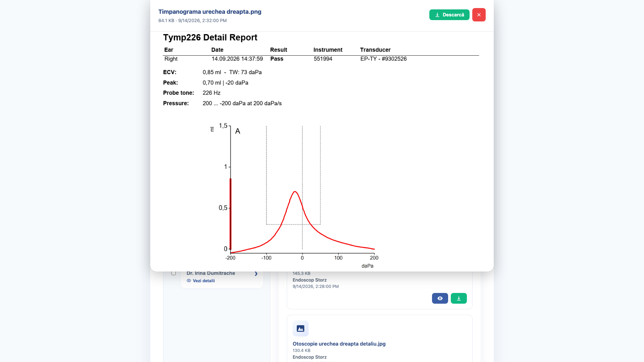Click the Pass result value

pos(277,59)
